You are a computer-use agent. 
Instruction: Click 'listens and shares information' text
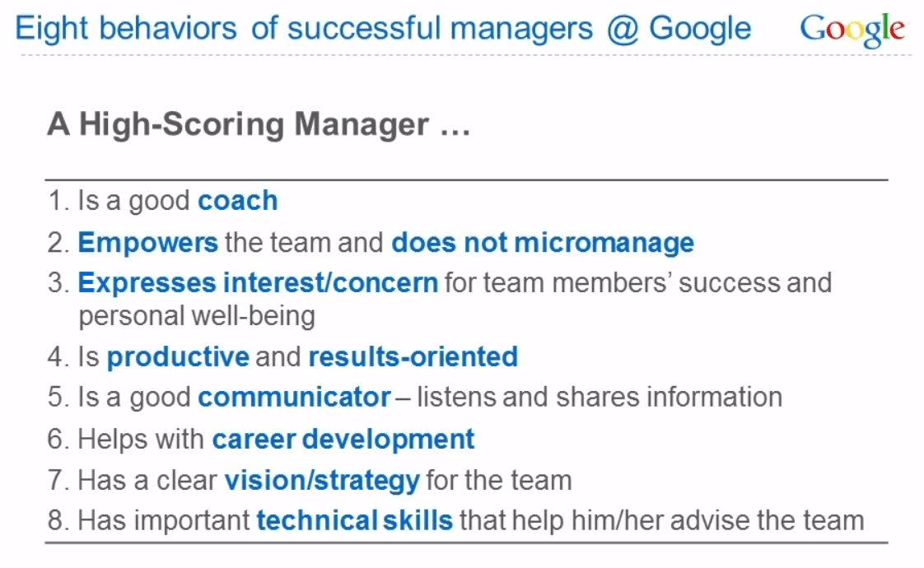(600, 397)
